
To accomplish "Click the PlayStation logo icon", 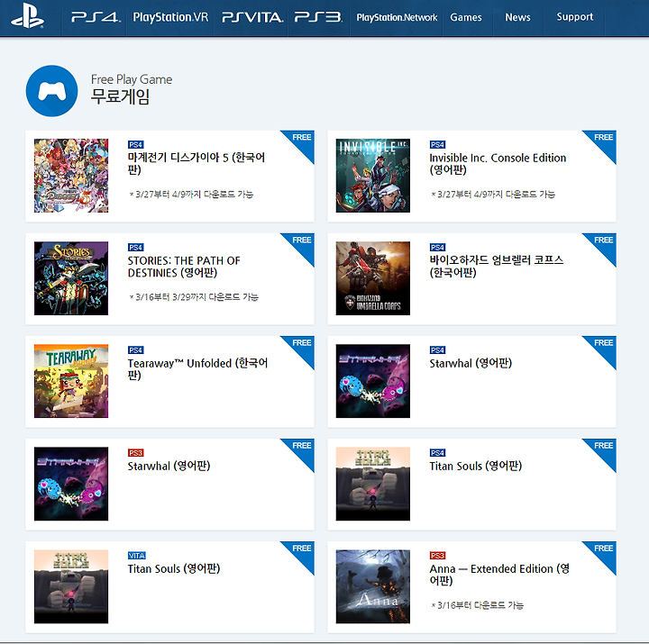I will coord(27,16).
